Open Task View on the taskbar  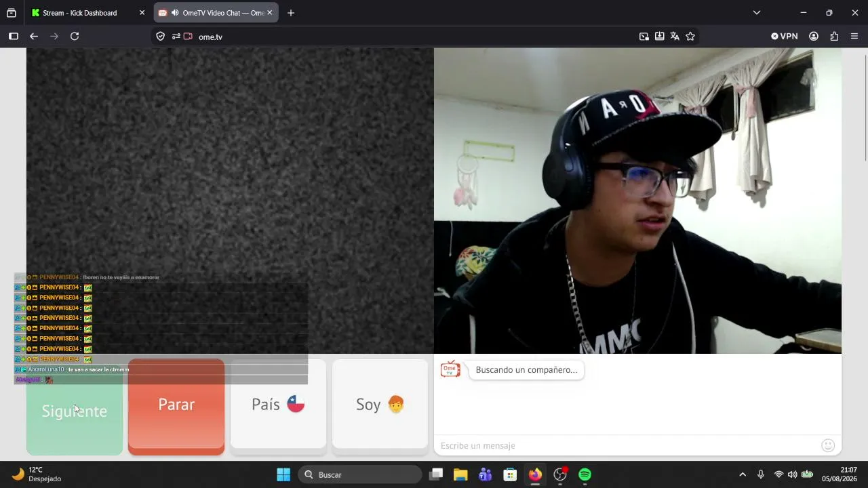coord(436,474)
